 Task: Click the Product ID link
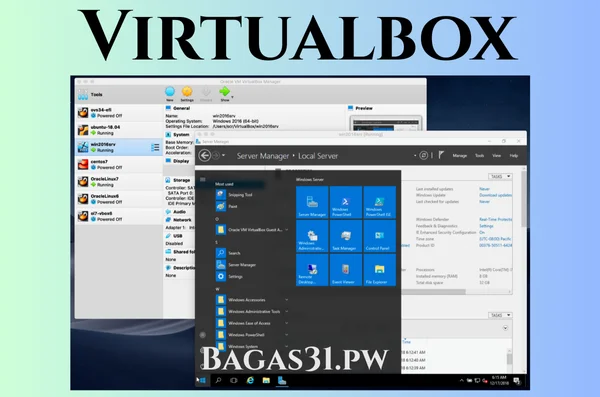click(x=496, y=245)
